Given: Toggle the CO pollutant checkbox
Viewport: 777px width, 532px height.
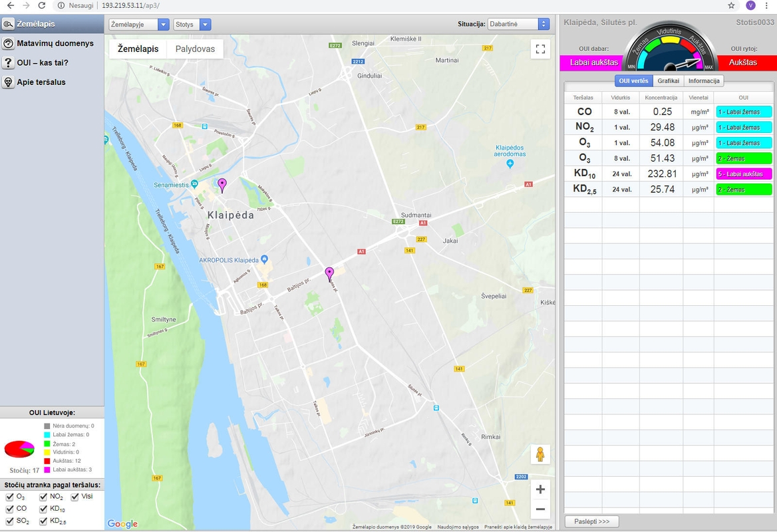Looking at the screenshot, I should click(9, 509).
